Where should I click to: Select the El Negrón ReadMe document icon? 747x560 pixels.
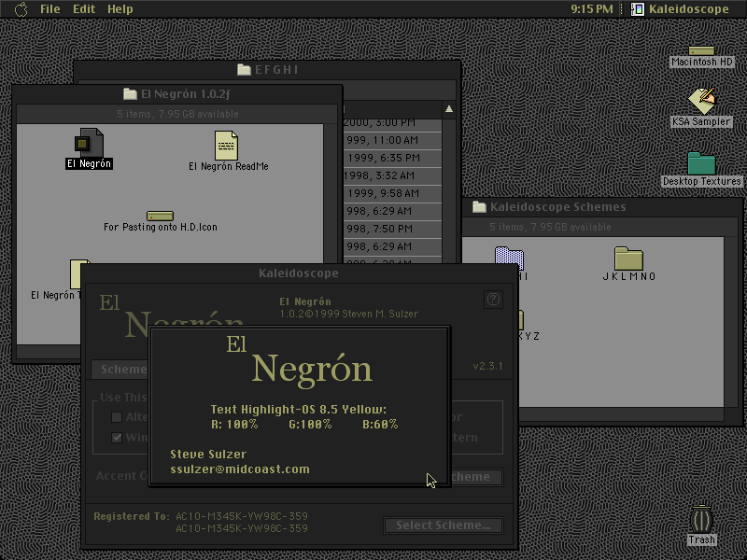pos(226,146)
